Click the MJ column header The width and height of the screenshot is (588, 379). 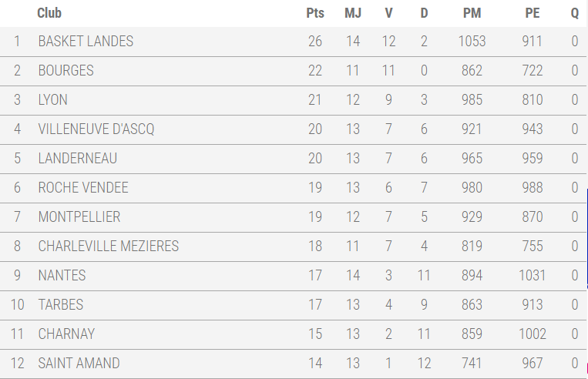pyautogui.click(x=353, y=13)
